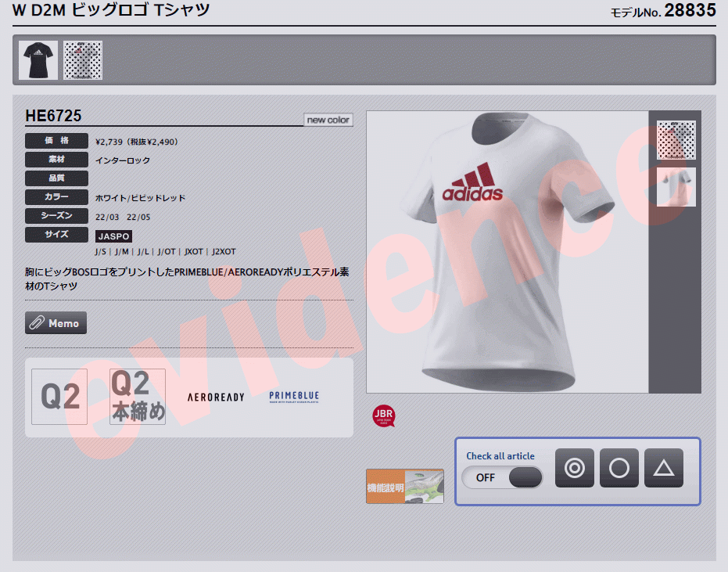Click the double-circle rating button
This screenshot has height=572, width=728.
coord(575,468)
